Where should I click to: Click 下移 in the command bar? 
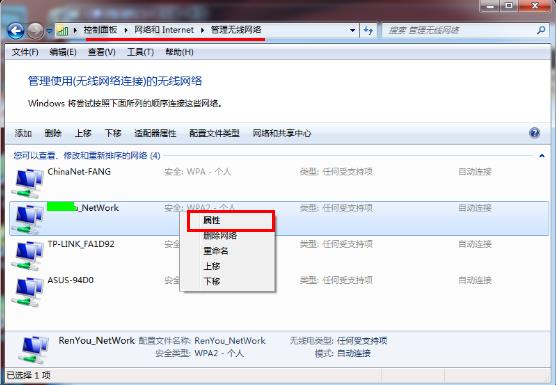(x=113, y=134)
